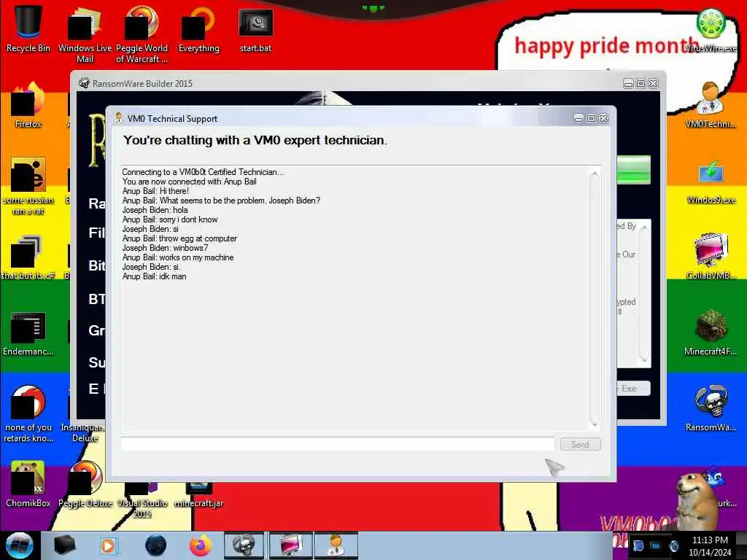
Task: Launch Windows Live Mail from desktop
Action: [x=85, y=34]
